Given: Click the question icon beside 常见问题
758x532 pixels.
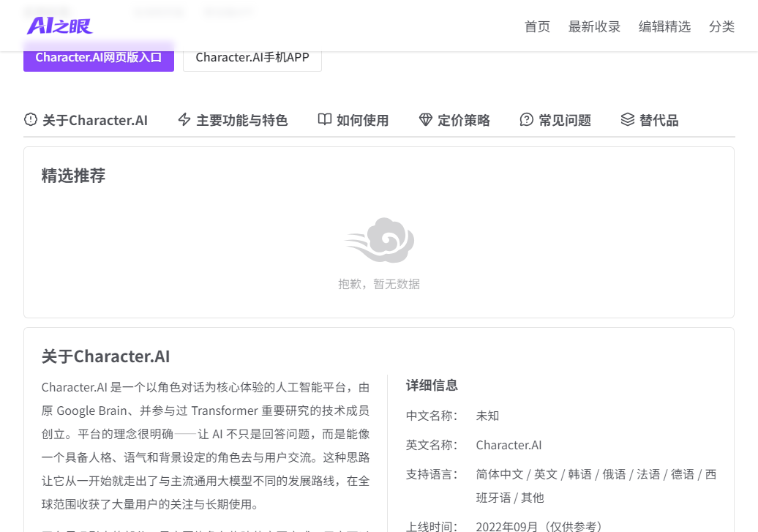Looking at the screenshot, I should tap(527, 119).
